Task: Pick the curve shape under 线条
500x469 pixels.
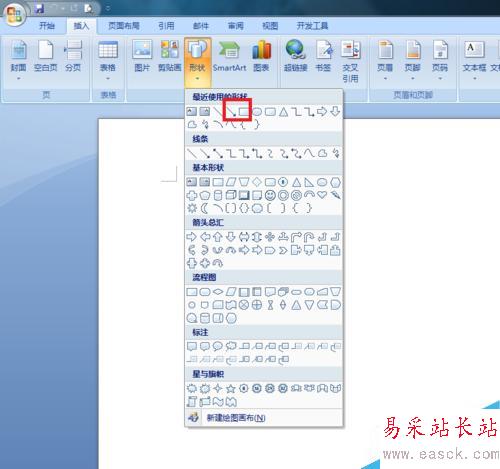Action: (x=309, y=153)
